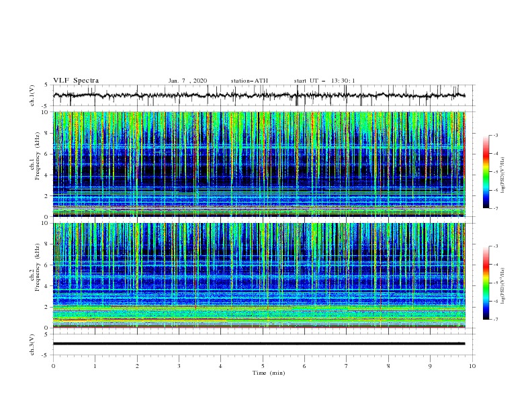The image size is (532, 411).
Task: Click the "-5" tick on ch.1 colorbar
Action: coord(495,172)
